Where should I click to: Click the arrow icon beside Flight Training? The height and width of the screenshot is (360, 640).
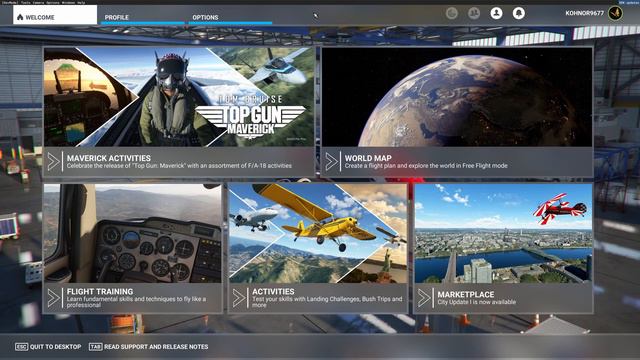click(x=53, y=298)
